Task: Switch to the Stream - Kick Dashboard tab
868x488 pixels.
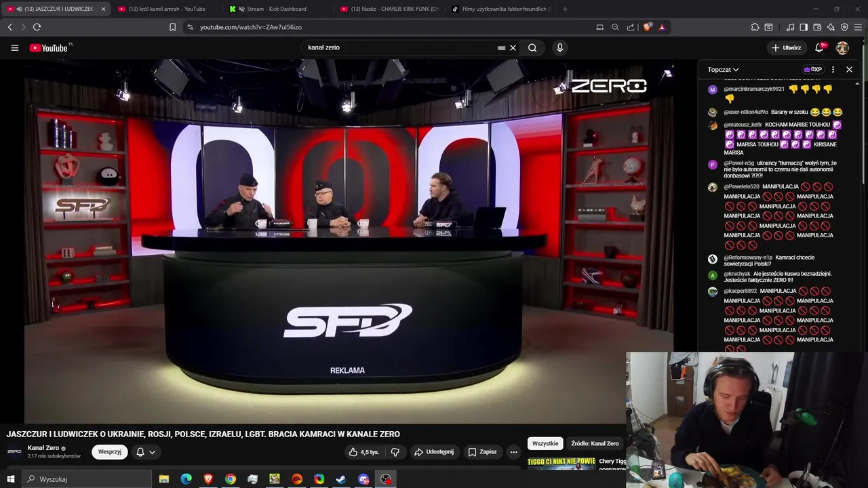Action: tap(277, 9)
